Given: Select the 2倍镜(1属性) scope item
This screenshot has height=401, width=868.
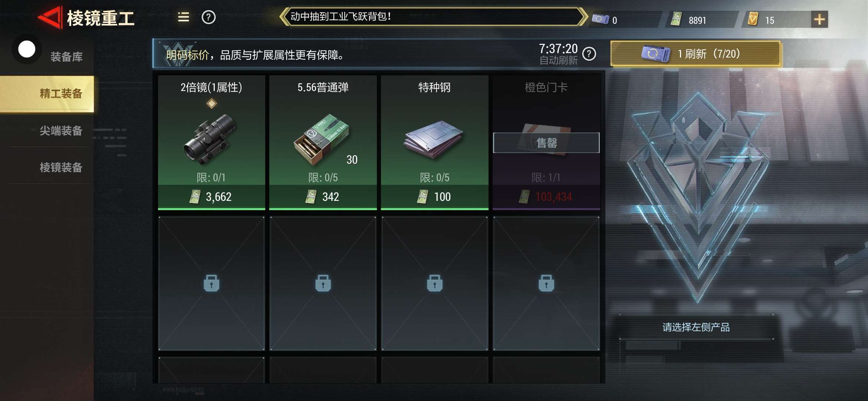Looking at the screenshot, I should (x=211, y=143).
